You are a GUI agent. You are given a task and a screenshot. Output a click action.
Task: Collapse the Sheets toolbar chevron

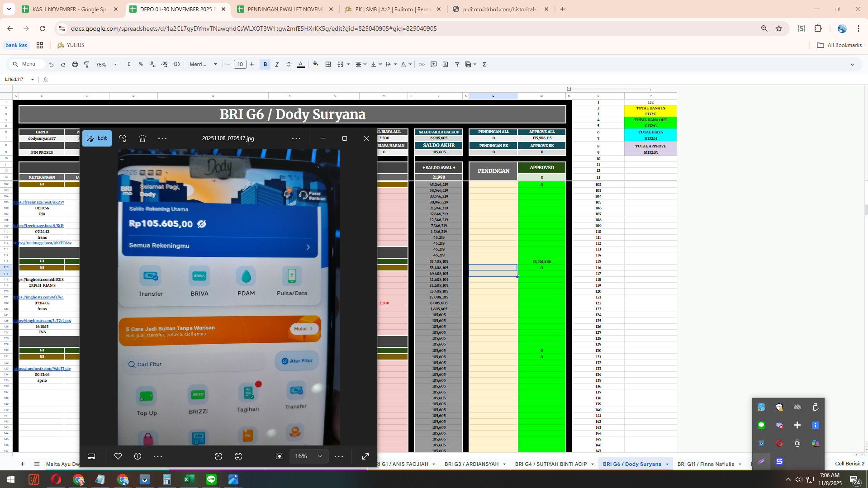point(852,64)
